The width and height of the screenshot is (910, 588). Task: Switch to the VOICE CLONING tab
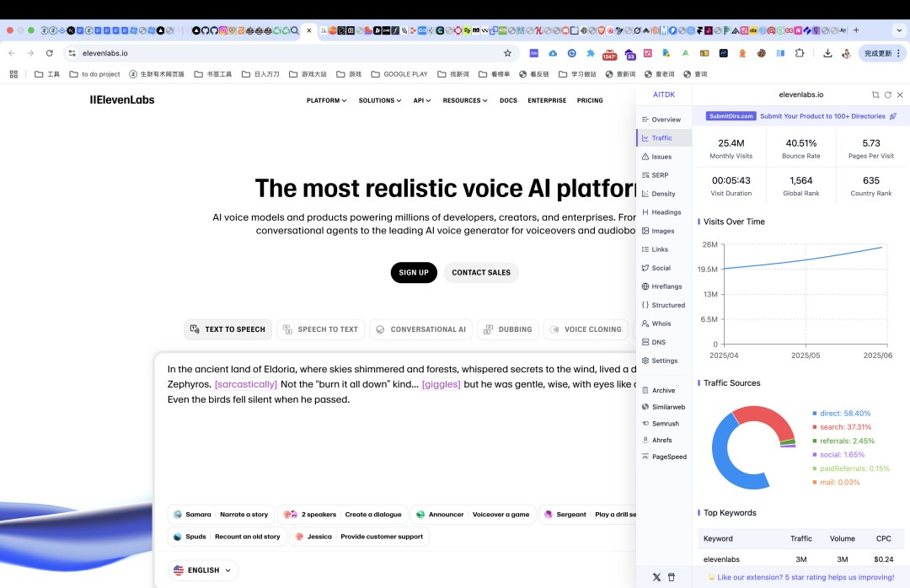point(586,329)
